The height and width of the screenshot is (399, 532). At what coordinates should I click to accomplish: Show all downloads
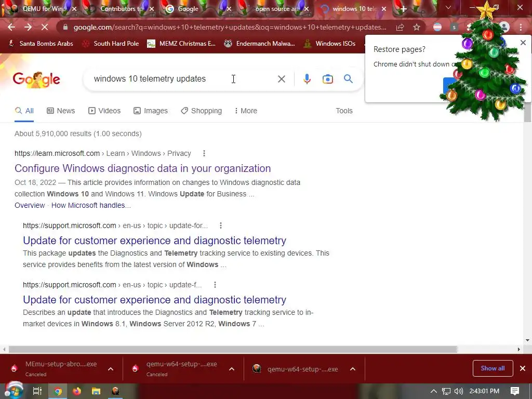[493, 368]
